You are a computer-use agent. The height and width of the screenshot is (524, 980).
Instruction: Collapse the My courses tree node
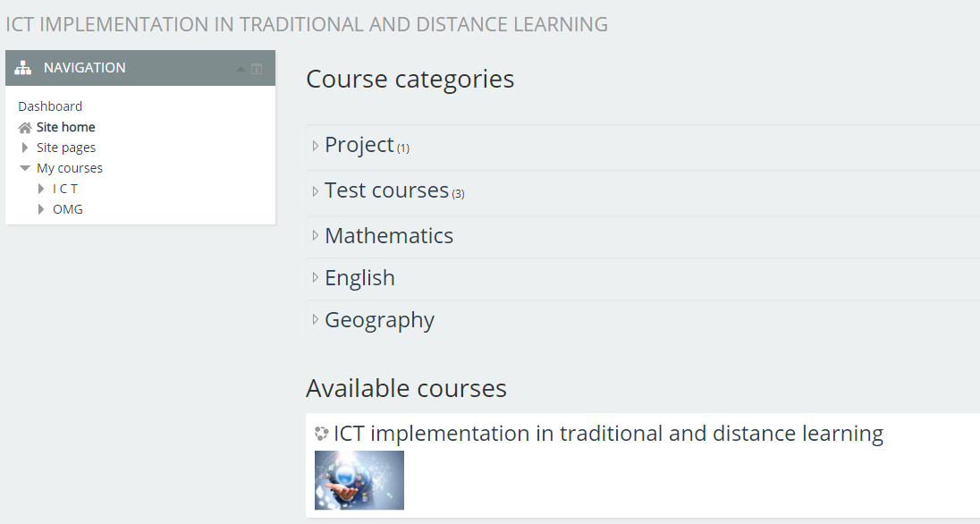pyautogui.click(x=25, y=168)
